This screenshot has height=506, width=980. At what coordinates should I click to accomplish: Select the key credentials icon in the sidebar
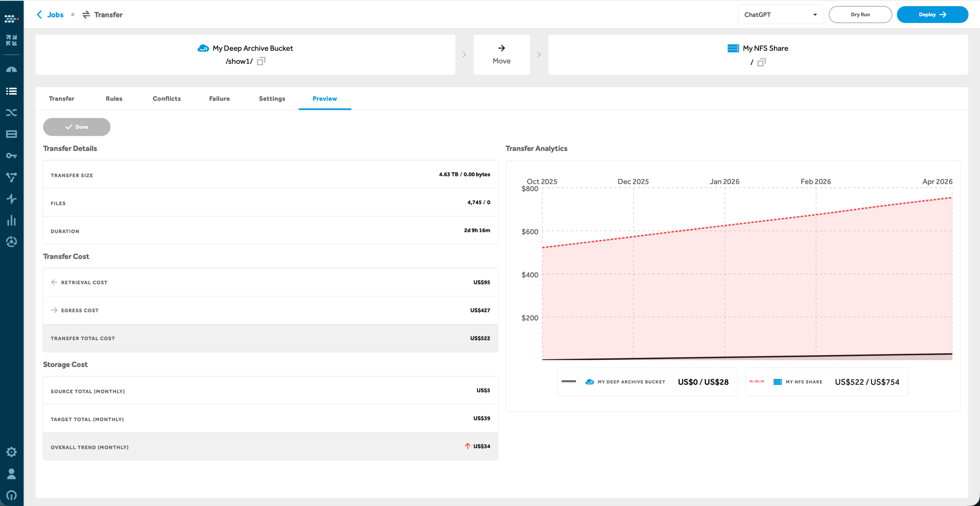click(11, 155)
